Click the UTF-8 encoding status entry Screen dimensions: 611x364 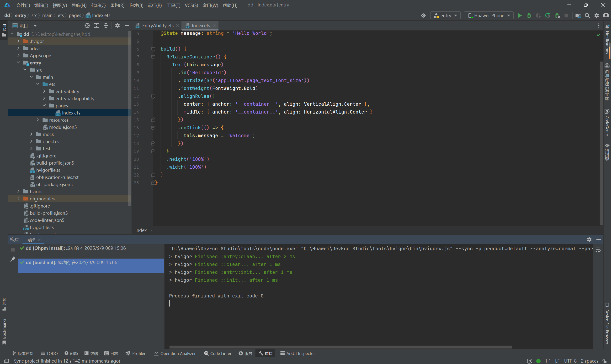tap(570, 361)
